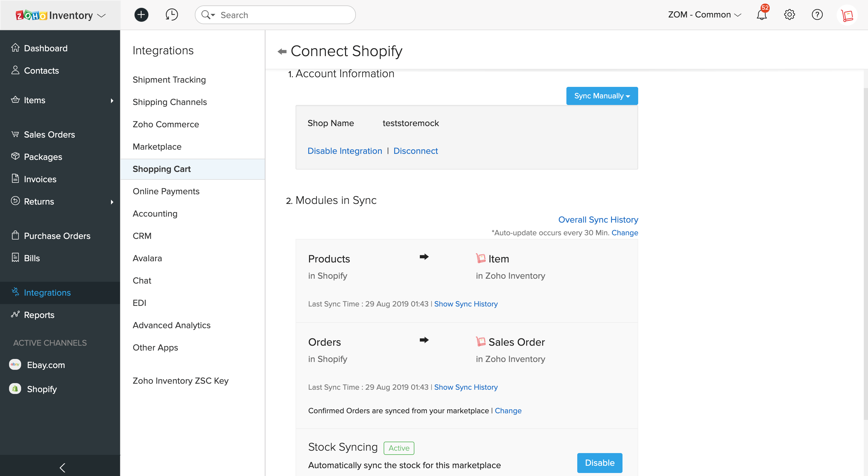868x476 pixels.
Task: Open Zoho Inventory ZSC Key page
Action: (181, 380)
